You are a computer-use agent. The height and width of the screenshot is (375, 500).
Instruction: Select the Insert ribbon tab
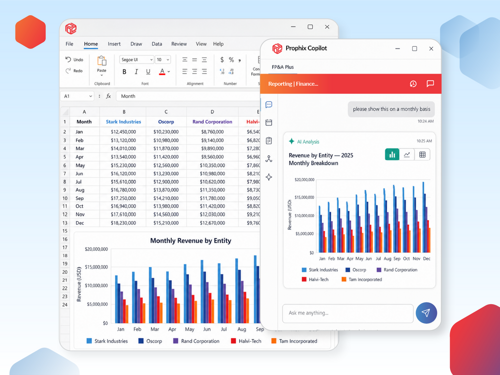(x=114, y=44)
